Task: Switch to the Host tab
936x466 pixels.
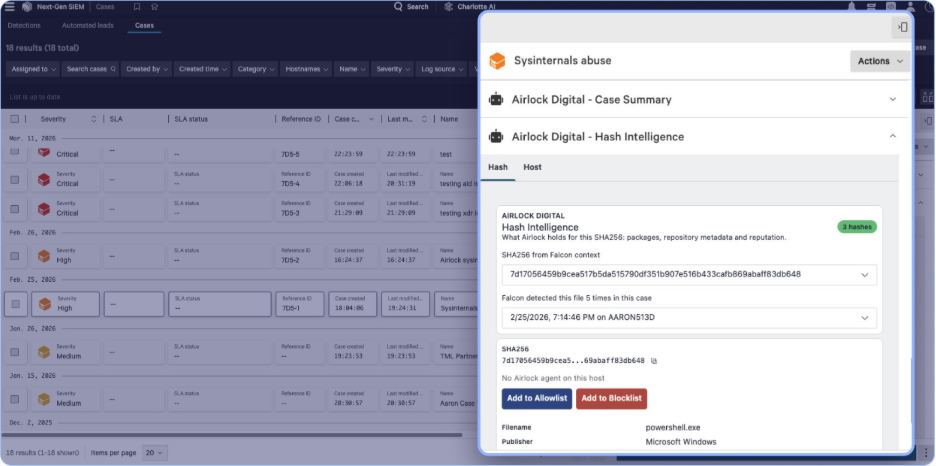Action: (x=532, y=167)
